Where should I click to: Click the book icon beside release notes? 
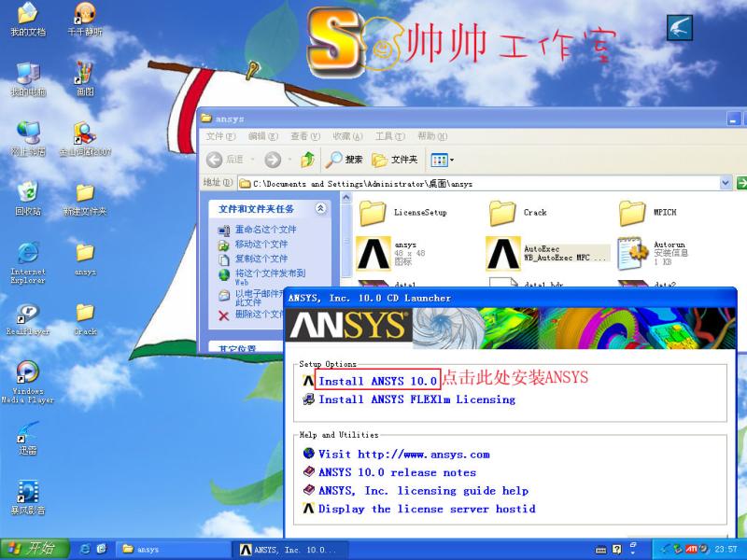tap(308, 472)
